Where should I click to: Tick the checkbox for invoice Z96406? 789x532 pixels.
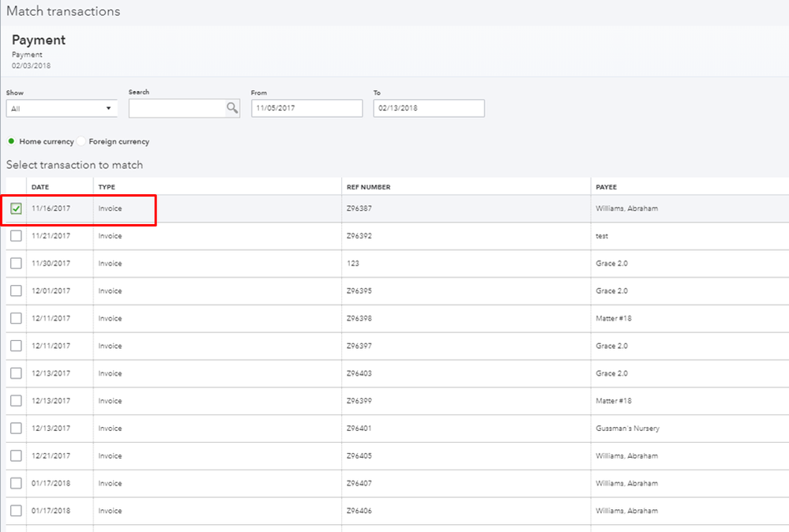coord(16,511)
